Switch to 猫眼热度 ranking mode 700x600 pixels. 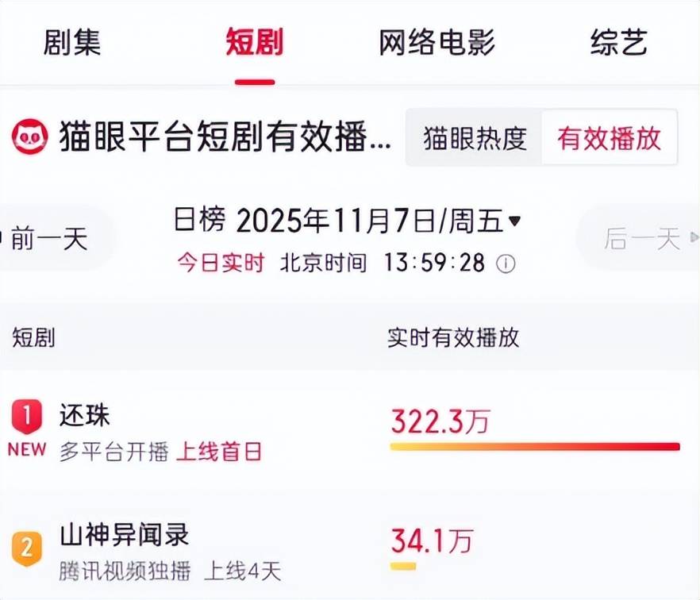475,138
